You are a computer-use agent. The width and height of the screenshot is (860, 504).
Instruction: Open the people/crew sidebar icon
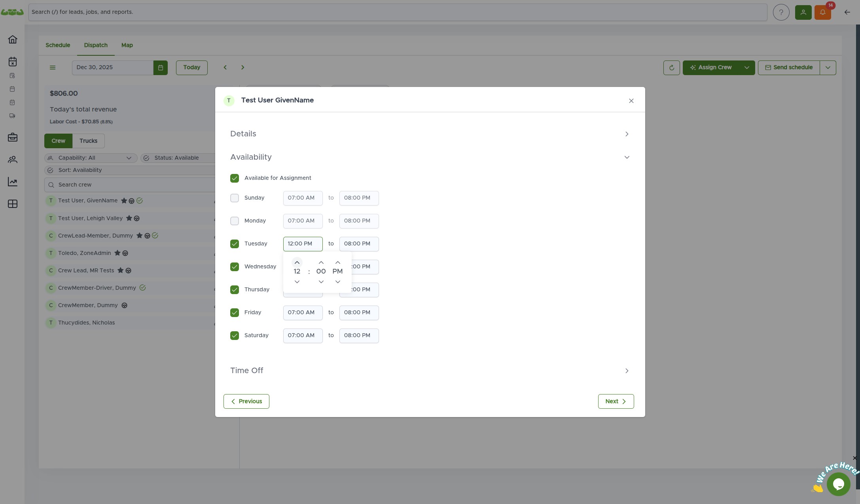click(13, 160)
